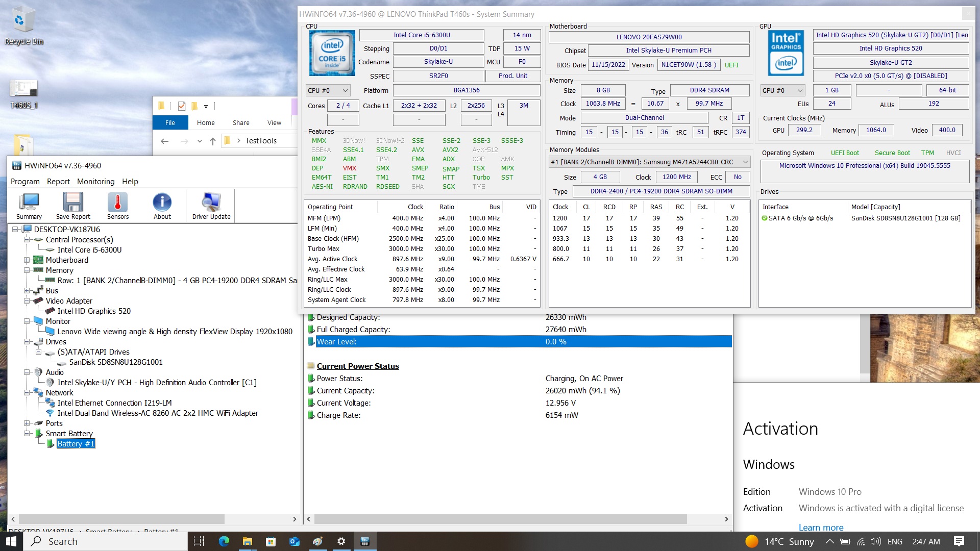Viewport: 980px width, 551px height.
Task: Click the Back arrow in File Explorer
Action: [x=164, y=141]
